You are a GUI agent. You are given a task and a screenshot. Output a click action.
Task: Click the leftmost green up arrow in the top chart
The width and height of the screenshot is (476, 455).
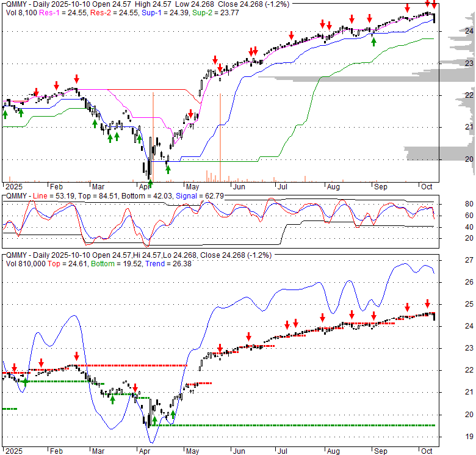[x=5, y=114]
